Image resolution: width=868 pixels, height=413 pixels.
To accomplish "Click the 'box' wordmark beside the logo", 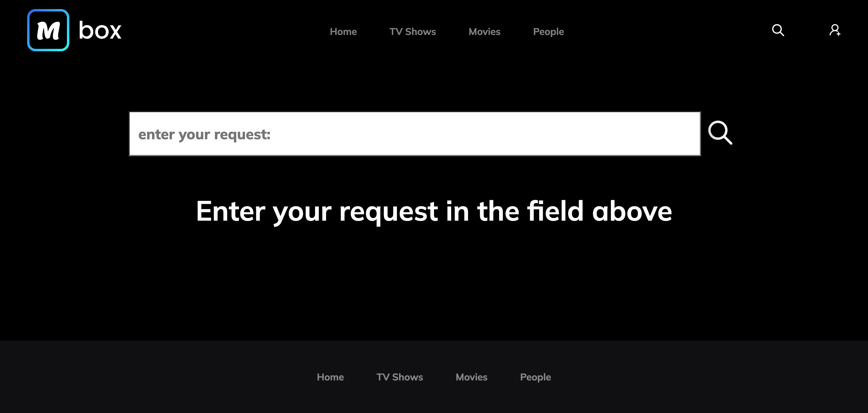I will click(100, 30).
